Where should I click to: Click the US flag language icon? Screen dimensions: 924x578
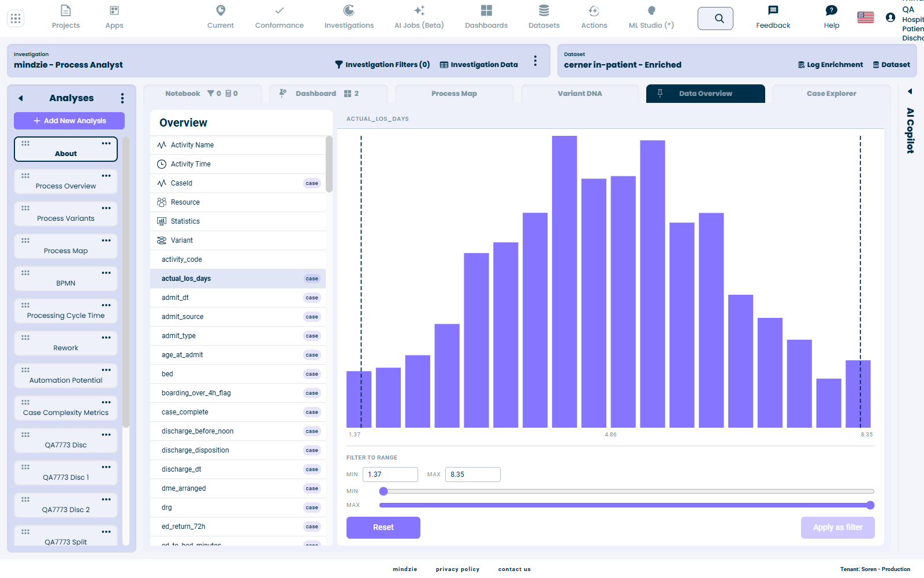(x=865, y=17)
